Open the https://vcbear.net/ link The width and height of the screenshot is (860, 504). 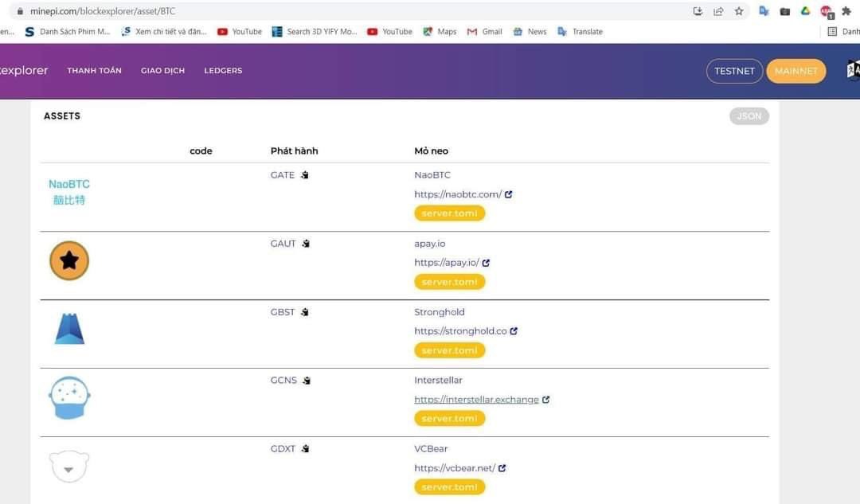point(455,468)
